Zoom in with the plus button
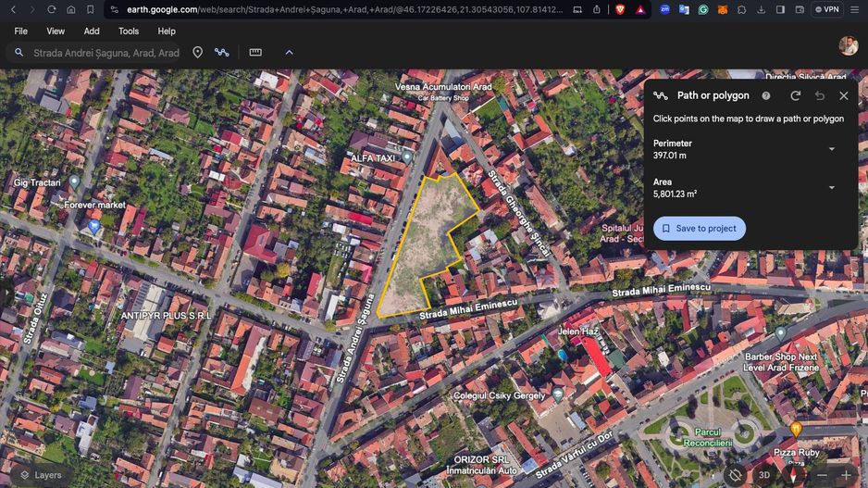This screenshot has width=868, height=488. (846, 475)
